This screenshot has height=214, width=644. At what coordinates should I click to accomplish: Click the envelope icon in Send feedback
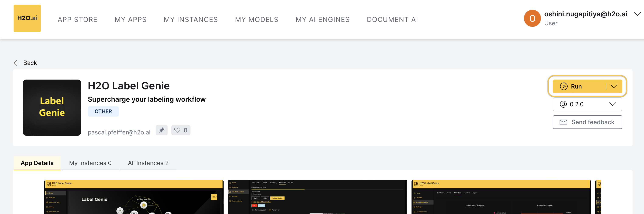click(563, 122)
